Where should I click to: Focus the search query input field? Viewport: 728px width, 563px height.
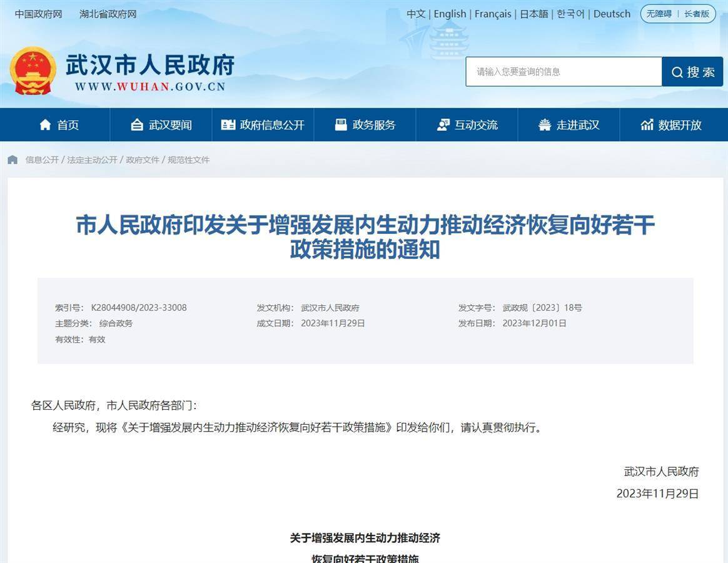coord(563,72)
